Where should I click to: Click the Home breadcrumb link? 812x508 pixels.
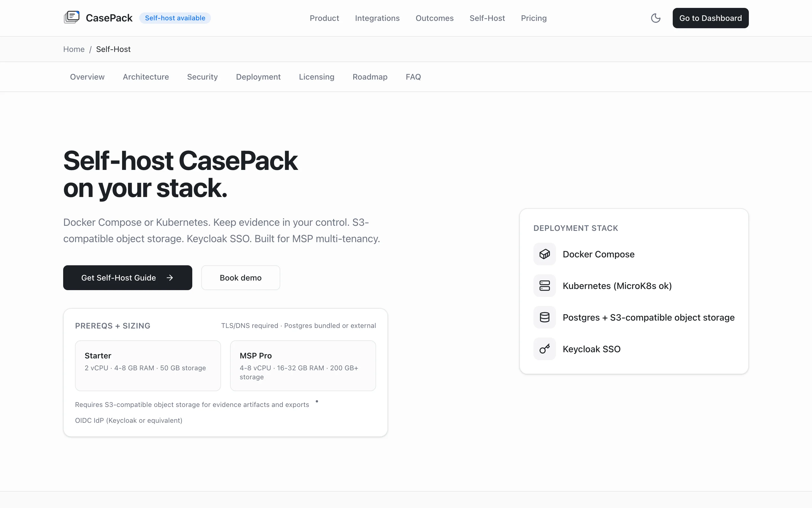coord(74,49)
